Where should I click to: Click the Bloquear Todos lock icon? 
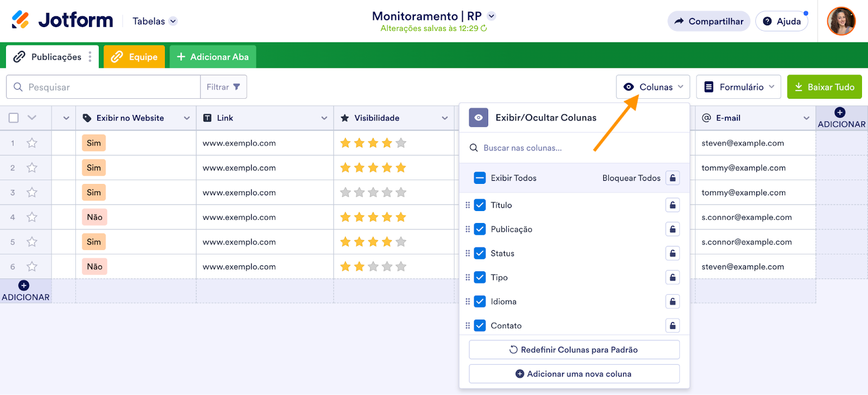(672, 178)
